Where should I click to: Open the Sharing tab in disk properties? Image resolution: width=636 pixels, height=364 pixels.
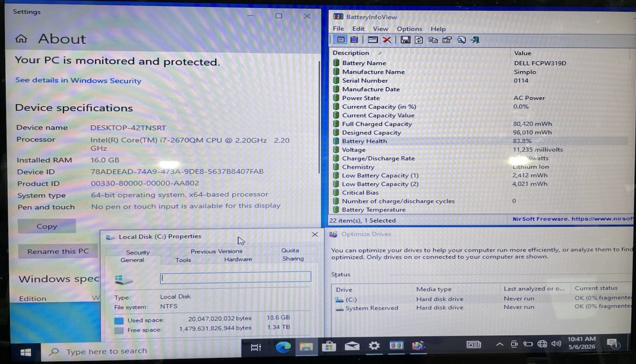click(x=293, y=258)
